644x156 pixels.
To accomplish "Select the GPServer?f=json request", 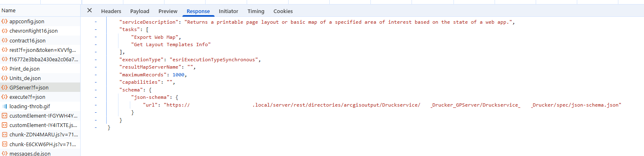I will [40, 87].
